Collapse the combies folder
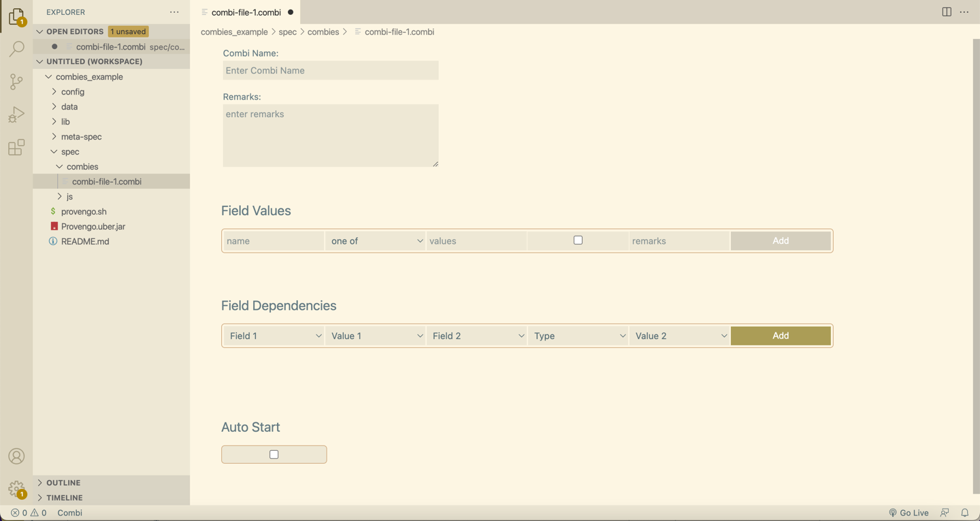Screen dimensions: 980x521 [x=60, y=167]
